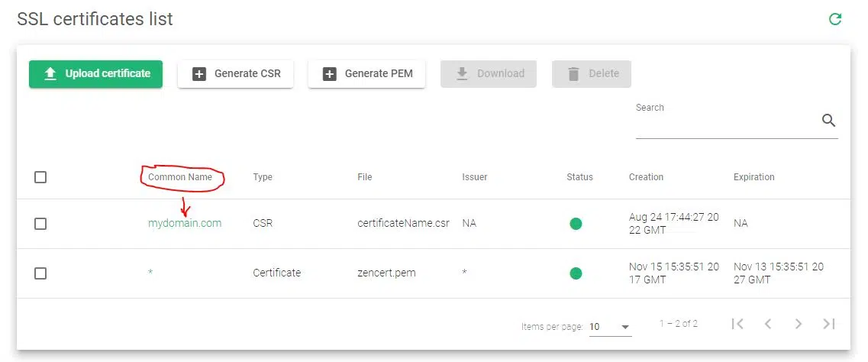Select the zencert.pem certificate row checkbox
868x362 pixels.
coord(40,273)
